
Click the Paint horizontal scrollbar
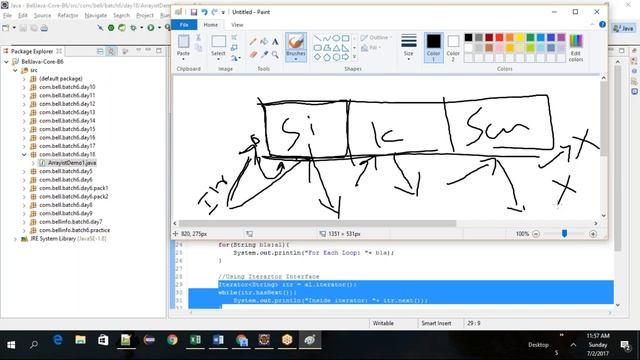317,223
